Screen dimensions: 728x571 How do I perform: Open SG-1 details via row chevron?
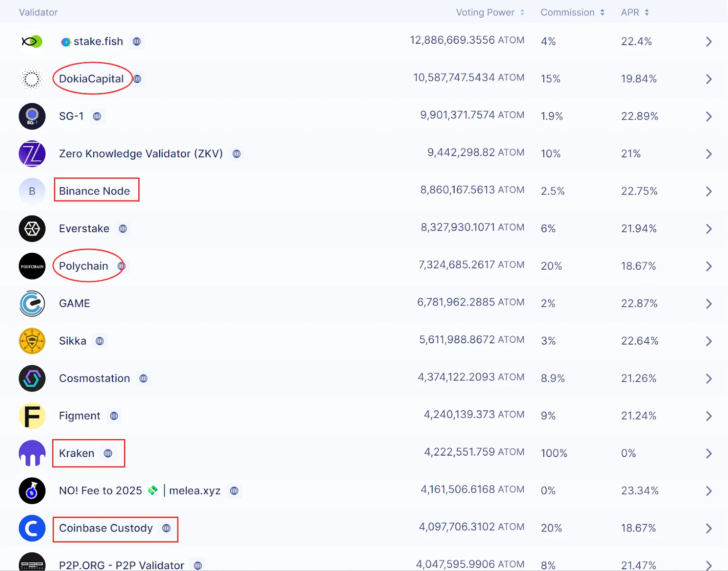coord(708,117)
